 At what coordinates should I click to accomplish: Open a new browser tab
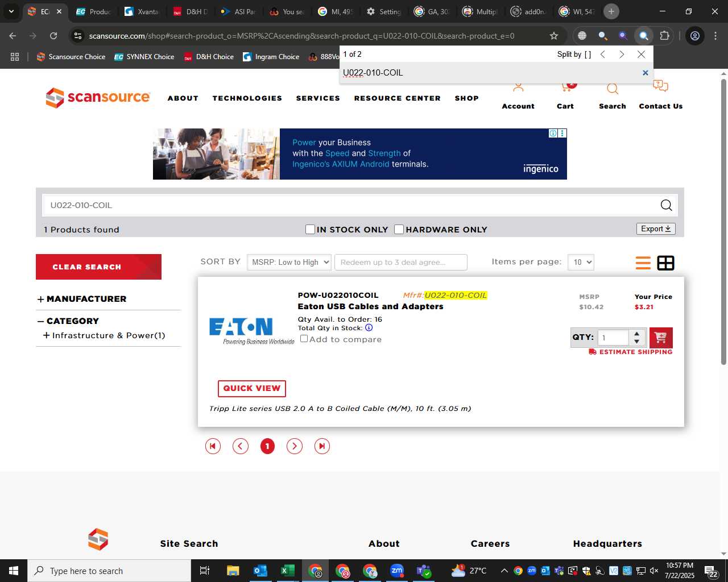click(x=611, y=11)
